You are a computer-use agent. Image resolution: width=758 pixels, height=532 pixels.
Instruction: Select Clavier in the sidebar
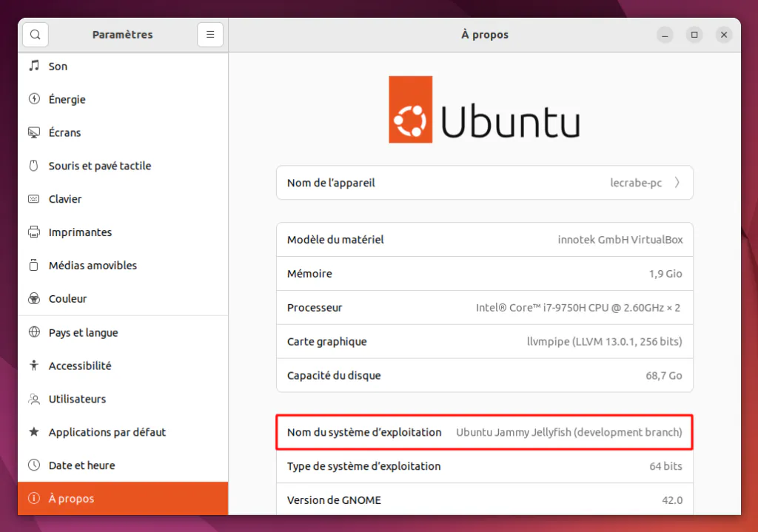click(123, 199)
